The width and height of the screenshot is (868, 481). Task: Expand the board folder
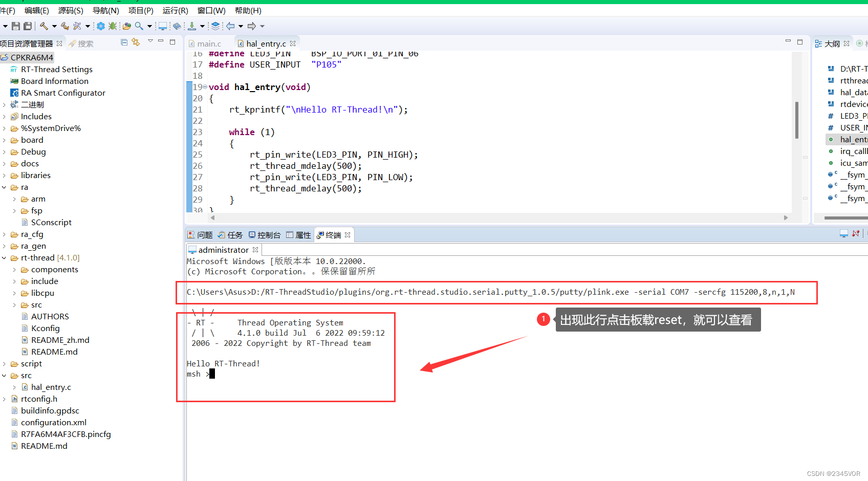(4, 140)
